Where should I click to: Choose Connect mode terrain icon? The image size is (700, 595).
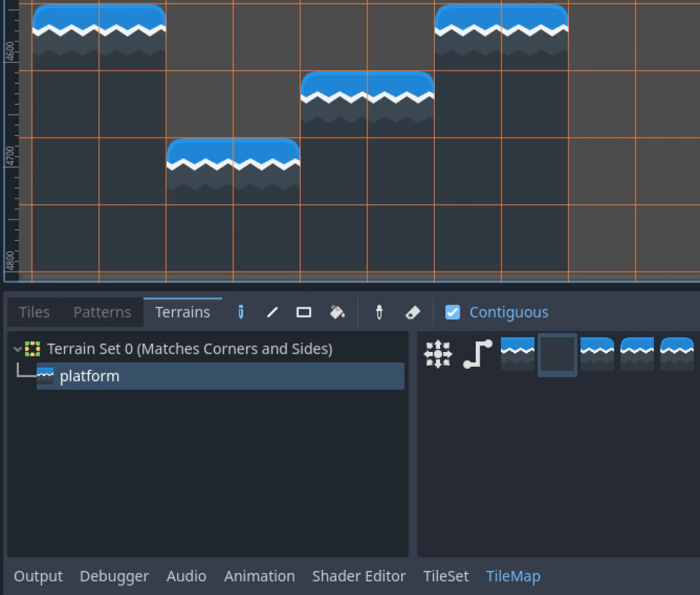coord(437,354)
